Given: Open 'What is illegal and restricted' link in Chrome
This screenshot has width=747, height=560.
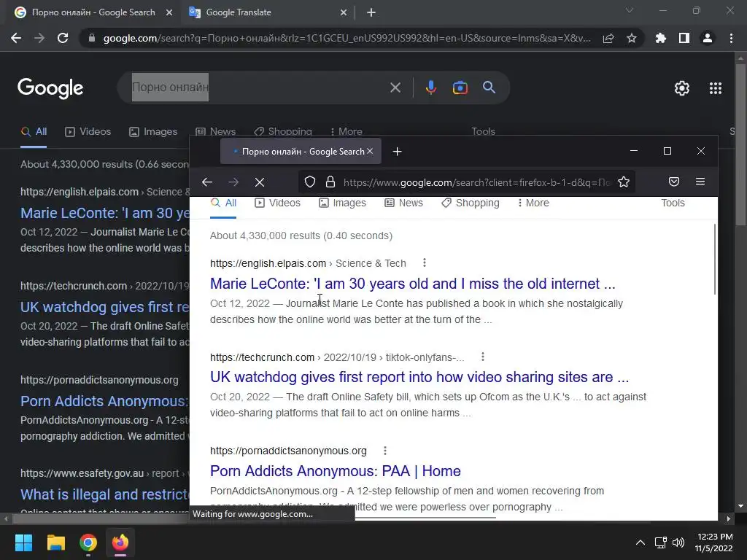Looking at the screenshot, I should pyautogui.click(x=105, y=494).
